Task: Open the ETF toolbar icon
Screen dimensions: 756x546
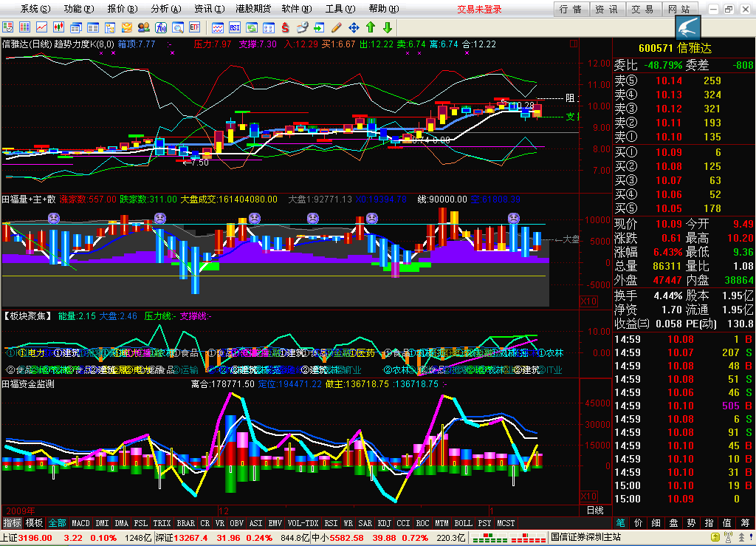Action: 195,27
